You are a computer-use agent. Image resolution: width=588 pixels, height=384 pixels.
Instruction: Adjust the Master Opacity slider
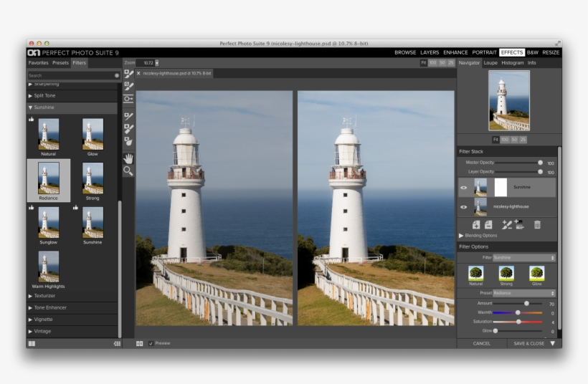pyautogui.click(x=519, y=163)
